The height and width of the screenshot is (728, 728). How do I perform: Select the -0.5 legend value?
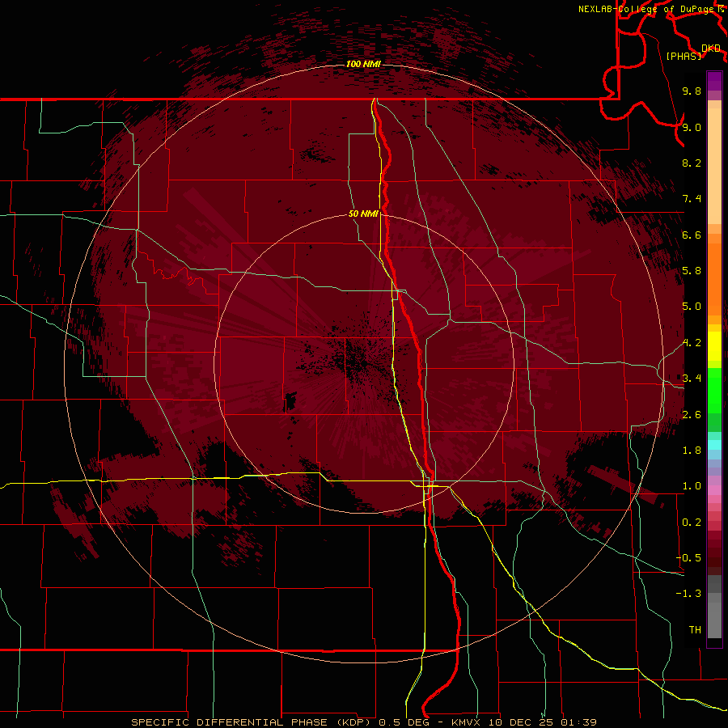[688, 558]
